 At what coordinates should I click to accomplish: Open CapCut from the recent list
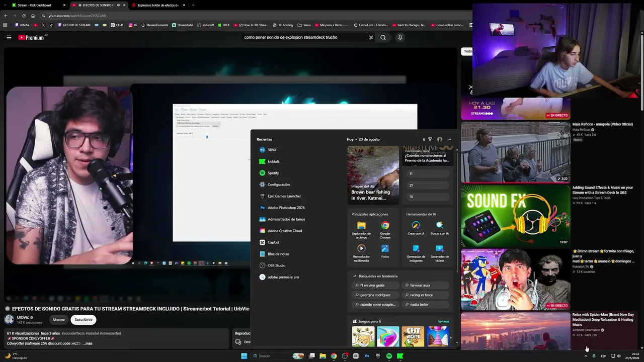pyautogui.click(x=269, y=242)
